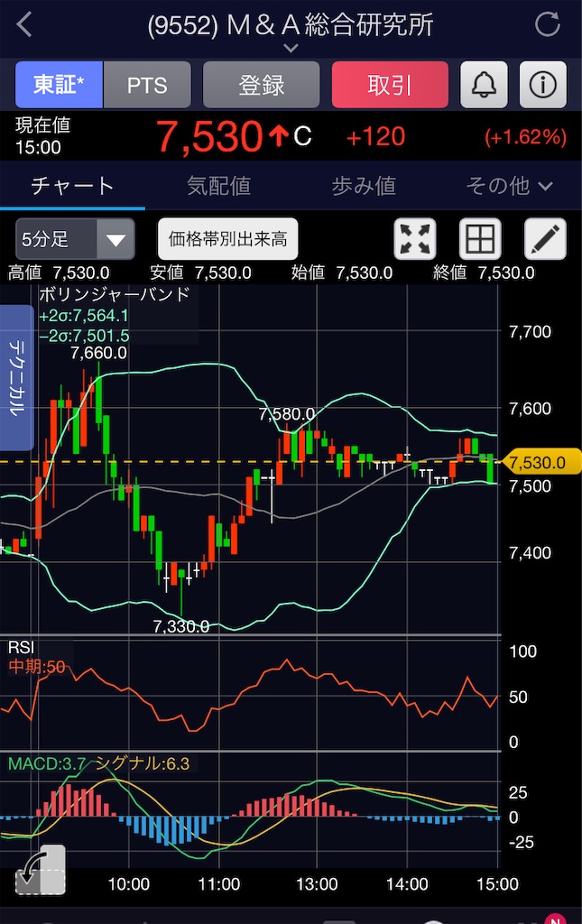The width and height of the screenshot is (582, 924).
Task: Open the その他 tab menu
Action: (x=509, y=186)
